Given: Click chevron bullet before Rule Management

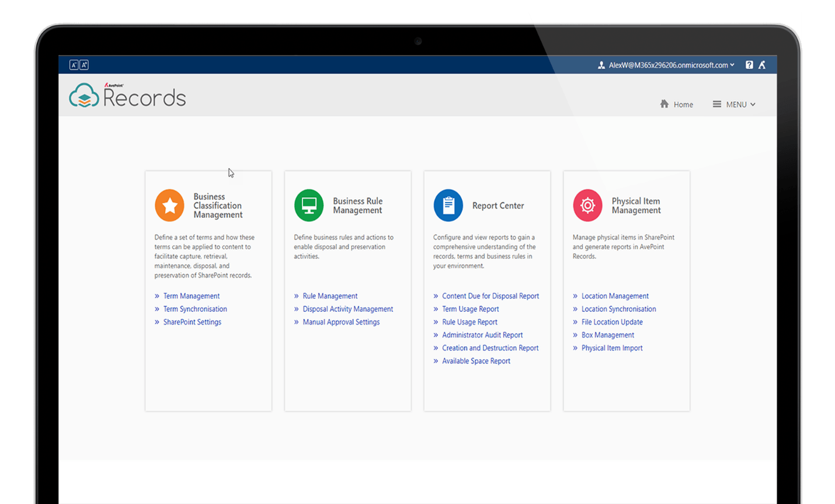Looking at the screenshot, I should point(297,296).
